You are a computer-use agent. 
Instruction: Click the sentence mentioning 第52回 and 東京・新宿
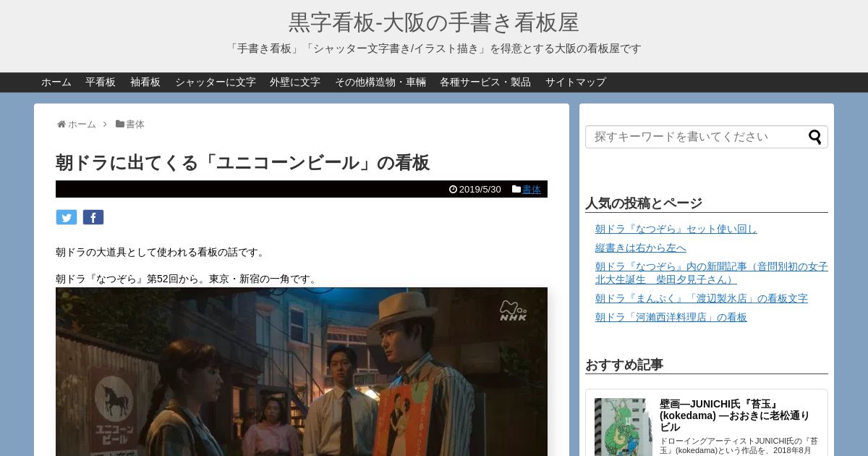pos(188,279)
